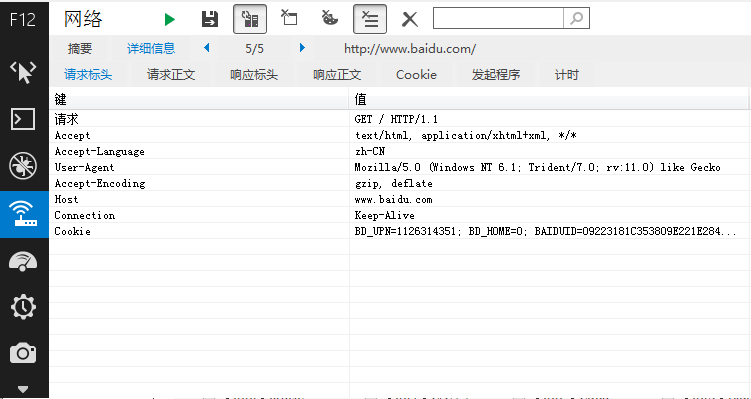Click the 键 column header
Screen dimensions: 751x399
click(199, 99)
